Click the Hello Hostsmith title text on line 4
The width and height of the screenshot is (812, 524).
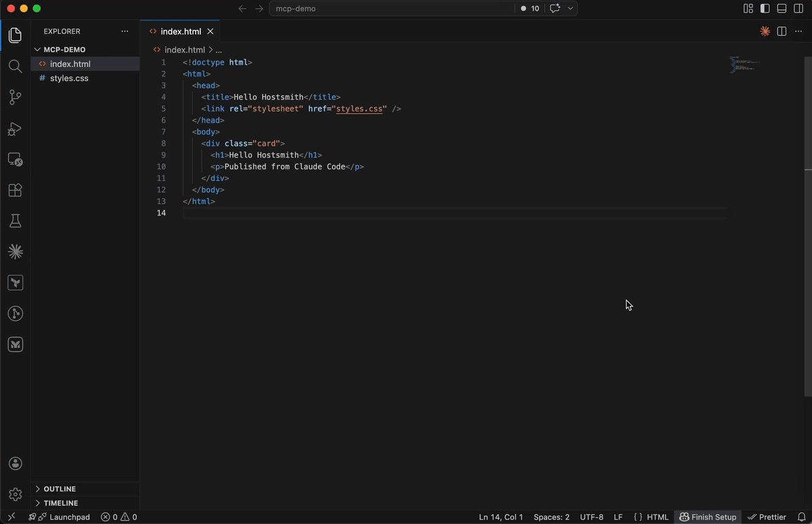tap(269, 97)
